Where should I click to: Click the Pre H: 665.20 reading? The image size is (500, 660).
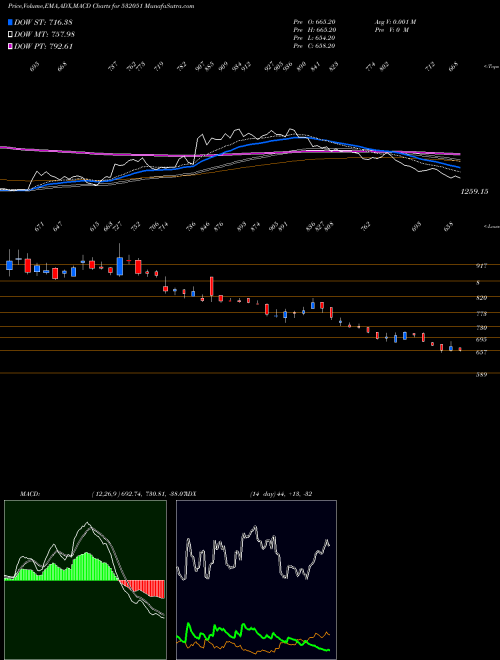pyautogui.click(x=314, y=30)
